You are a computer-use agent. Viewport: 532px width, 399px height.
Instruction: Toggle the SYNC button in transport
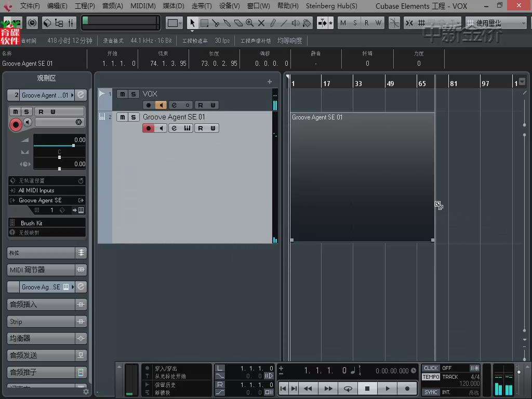tap(431, 392)
